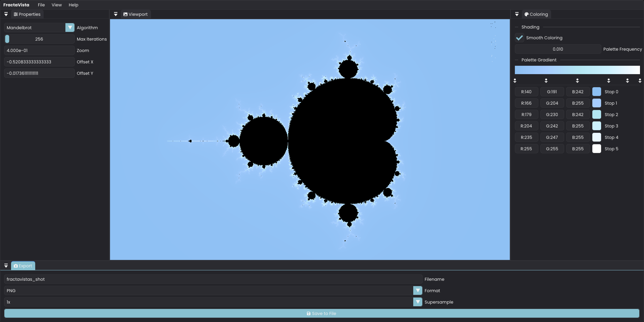644x322 pixels.
Task: Click the Stop 5 blue value field
Action: (578, 149)
